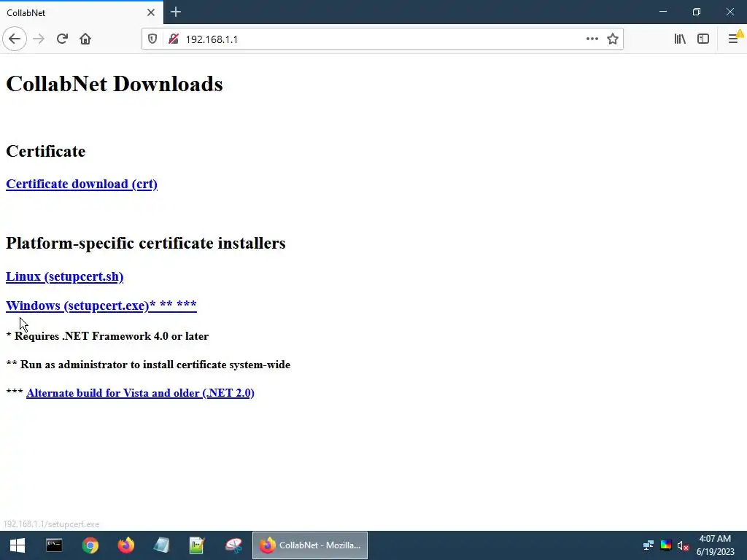Image resolution: width=747 pixels, height=560 pixels.
Task: Open the Firefox home page
Action: (x=85, y=39)
